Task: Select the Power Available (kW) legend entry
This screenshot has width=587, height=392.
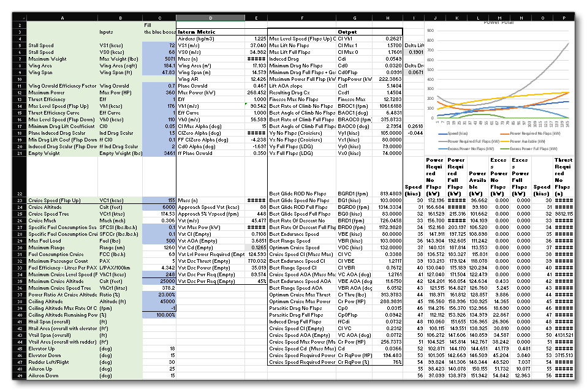Action: coord(527,141)
